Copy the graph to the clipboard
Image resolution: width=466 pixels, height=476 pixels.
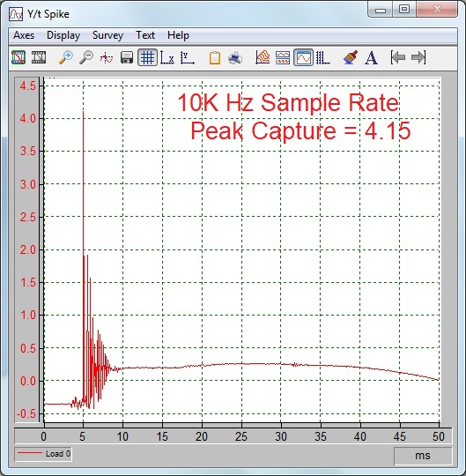pyautogui.click(x=215, y=57)
